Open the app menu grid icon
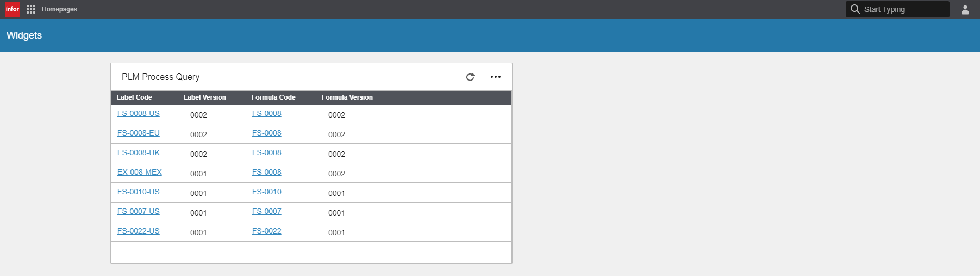This screenshot has height=276, width=980. [31, 9]
